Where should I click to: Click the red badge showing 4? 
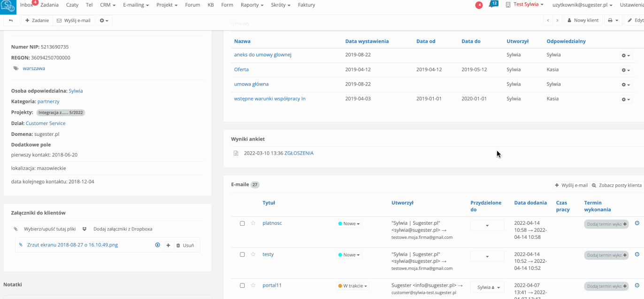(x=479, y=5)
